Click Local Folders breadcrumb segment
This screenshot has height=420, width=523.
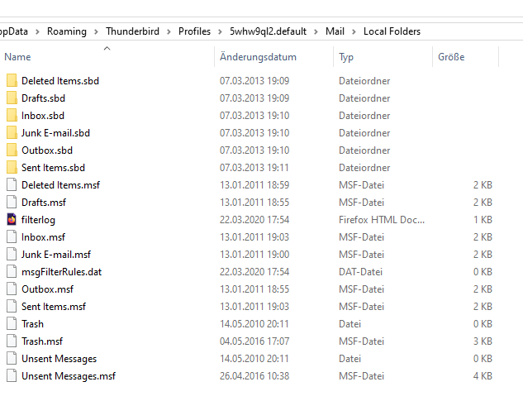coord(392,31)
